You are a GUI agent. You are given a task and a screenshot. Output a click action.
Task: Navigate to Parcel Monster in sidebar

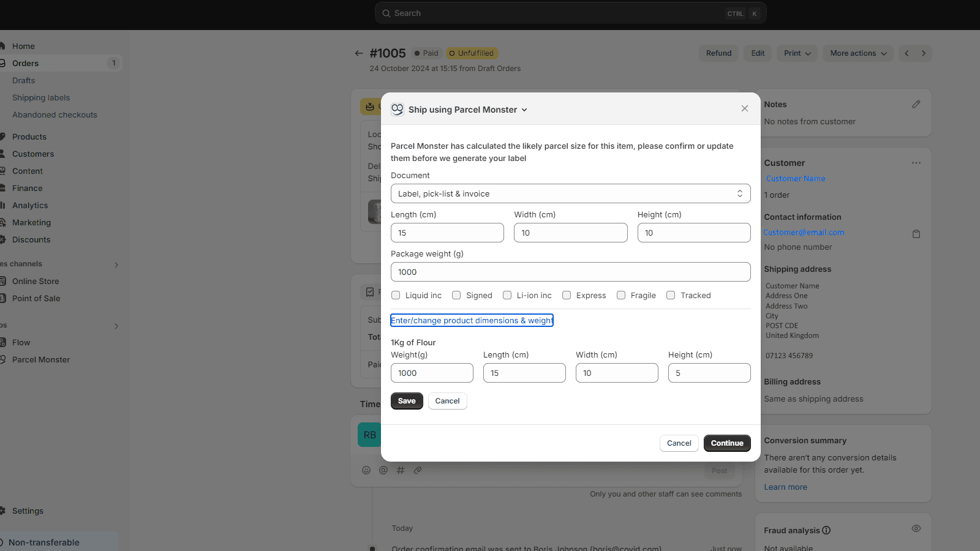(41, 359)
